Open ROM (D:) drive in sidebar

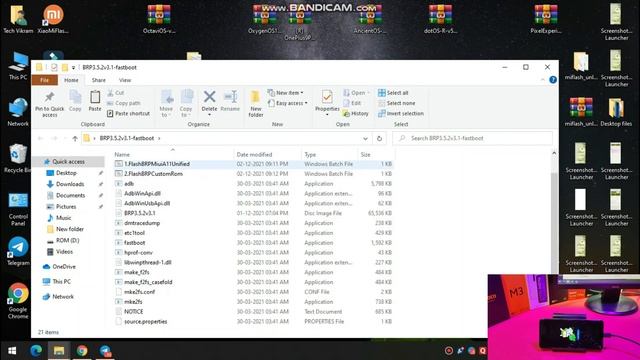coord(67,240)
